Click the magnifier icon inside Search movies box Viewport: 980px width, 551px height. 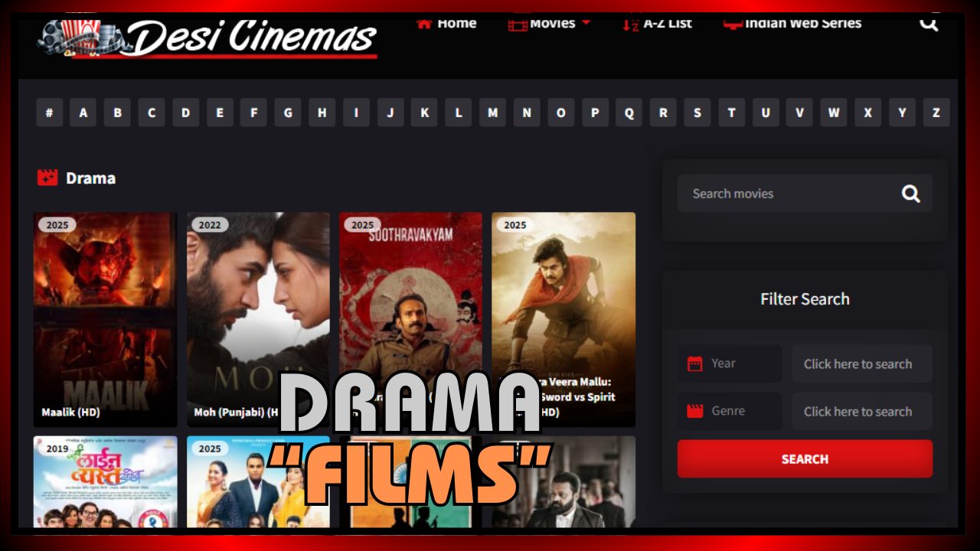910,194
